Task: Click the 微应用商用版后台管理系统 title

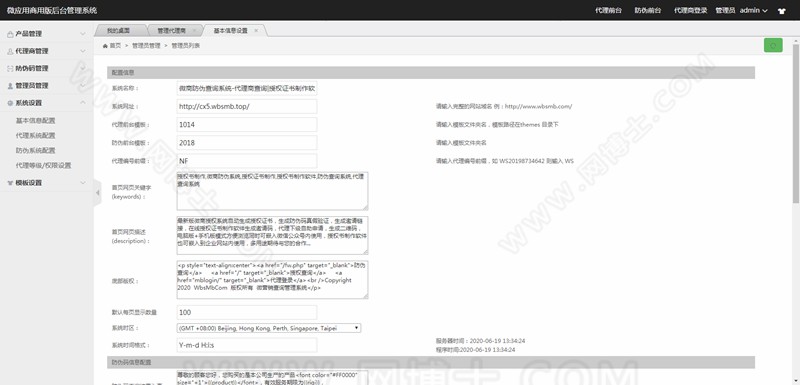Action: [52, 11]
